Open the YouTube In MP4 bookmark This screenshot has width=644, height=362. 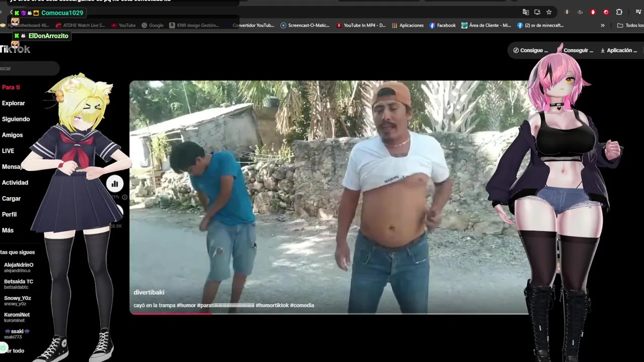pyautogui.click(x=361, y=25)
